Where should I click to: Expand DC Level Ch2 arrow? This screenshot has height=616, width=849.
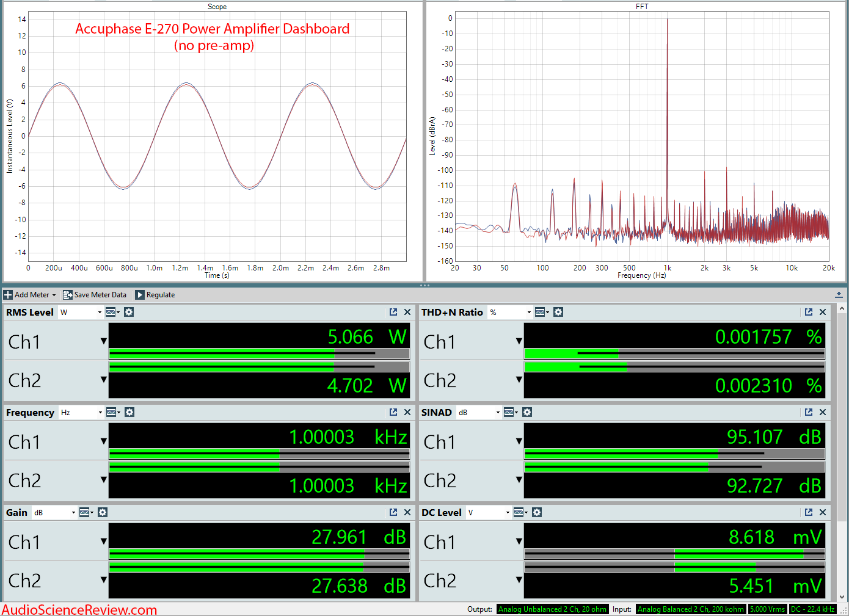pos(519,580)
